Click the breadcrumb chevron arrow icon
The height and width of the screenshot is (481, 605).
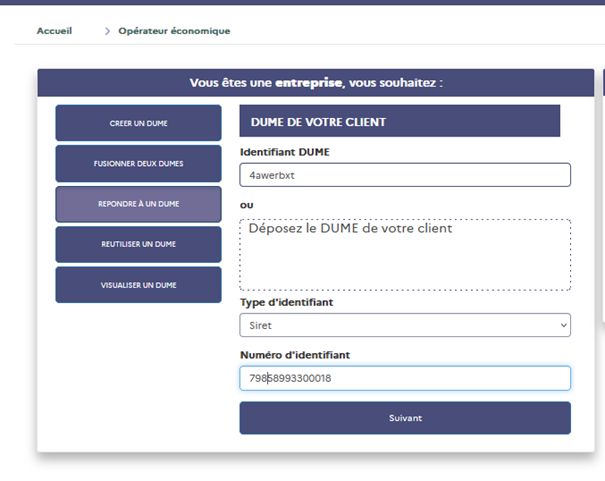tap(107, 31)
